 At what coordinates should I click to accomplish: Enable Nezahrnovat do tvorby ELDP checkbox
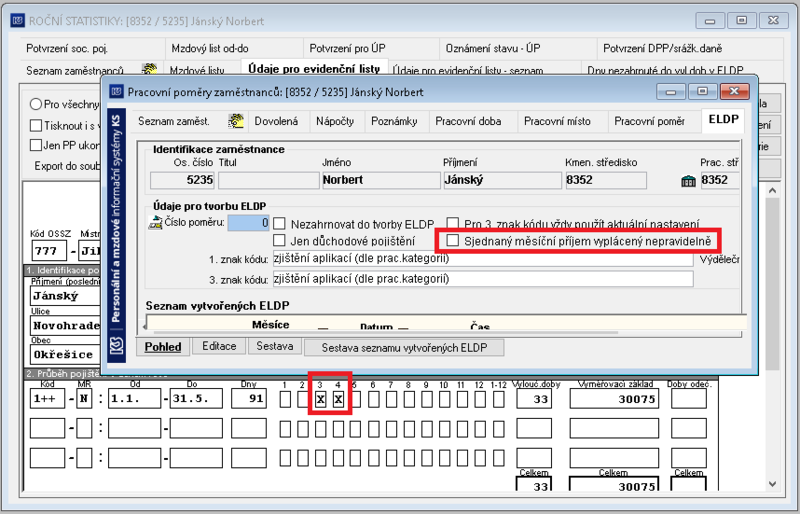pos(279,223)
